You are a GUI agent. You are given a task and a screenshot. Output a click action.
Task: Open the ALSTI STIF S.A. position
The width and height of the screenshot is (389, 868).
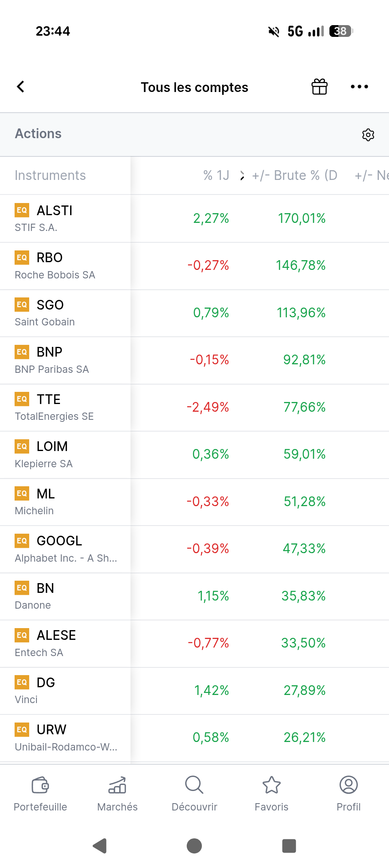coord(65,218)
